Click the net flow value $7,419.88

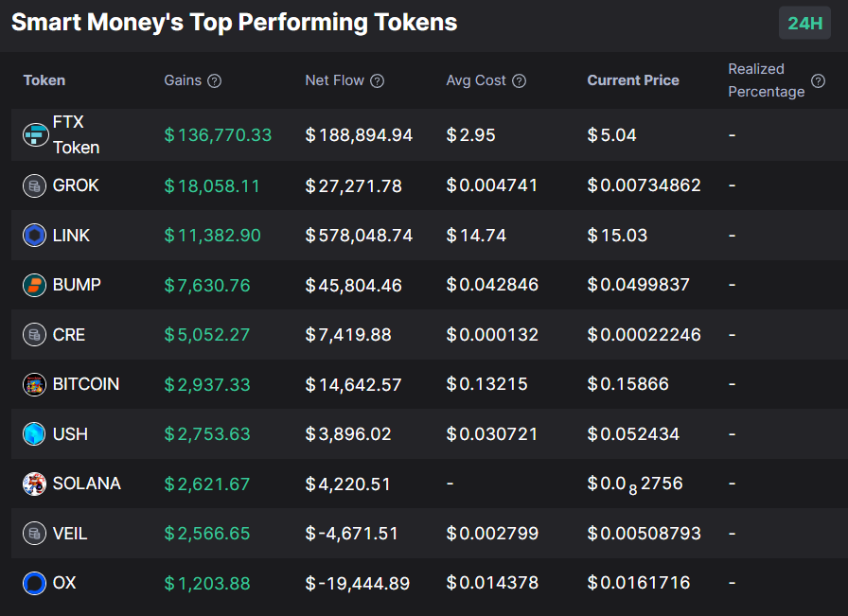348,335
